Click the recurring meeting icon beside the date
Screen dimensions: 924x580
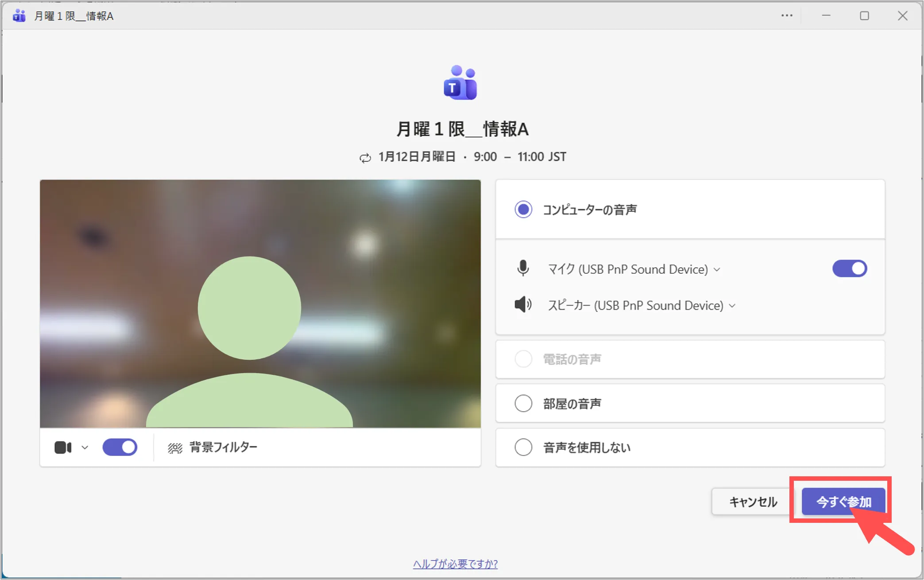(365, 158)
